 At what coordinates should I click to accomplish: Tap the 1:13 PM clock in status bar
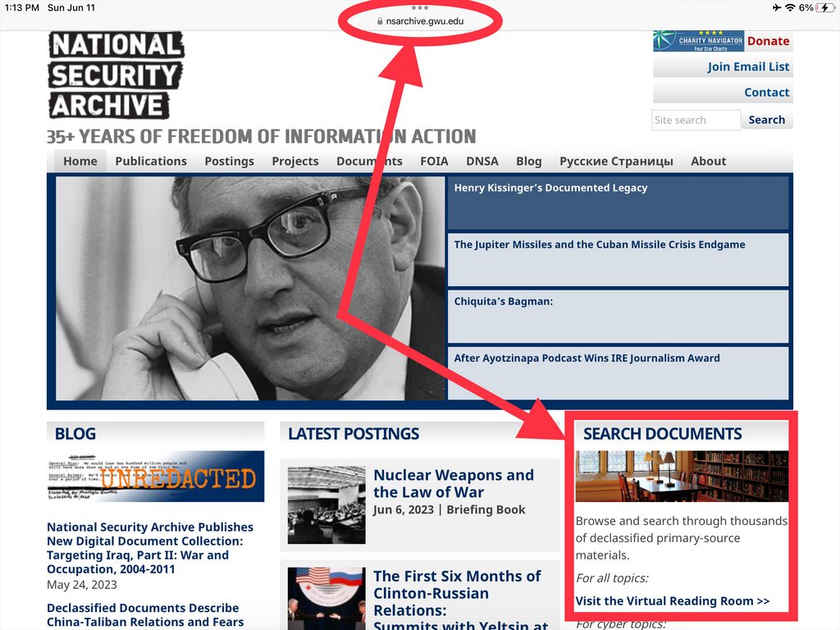click(22, 7)
